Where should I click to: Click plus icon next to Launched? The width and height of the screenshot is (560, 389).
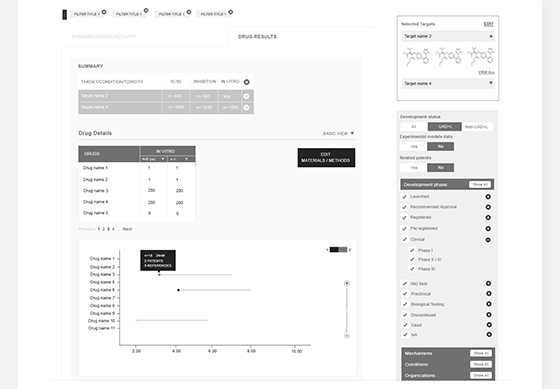tap(488, 197)
